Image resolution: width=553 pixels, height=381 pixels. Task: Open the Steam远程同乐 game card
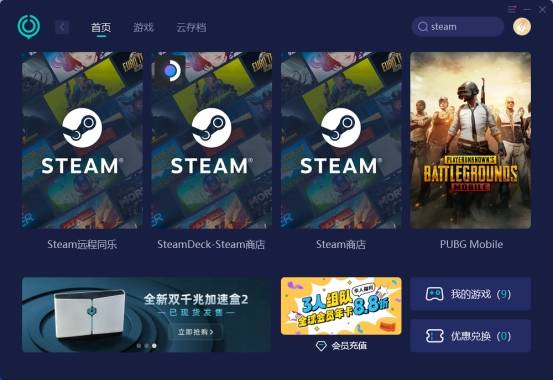(x=82, y=140)
